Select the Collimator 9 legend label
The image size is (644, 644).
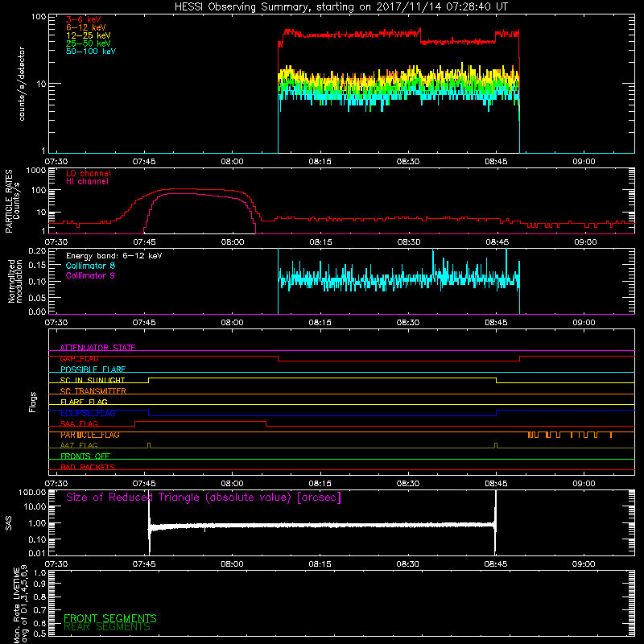pos(90,275)
